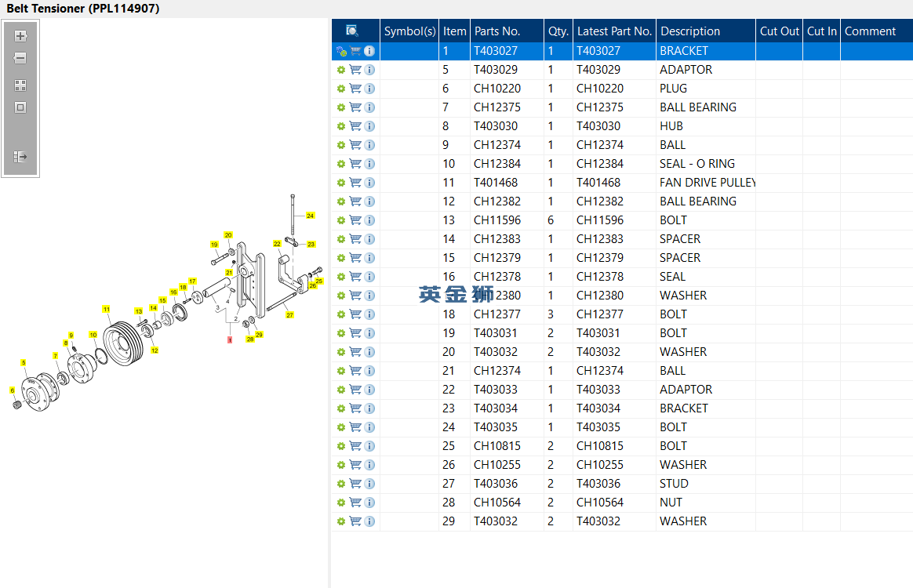The height and width of the screenshot is (588, 913).
Task: Click HUB description in row 8
Action: point(671,126)
